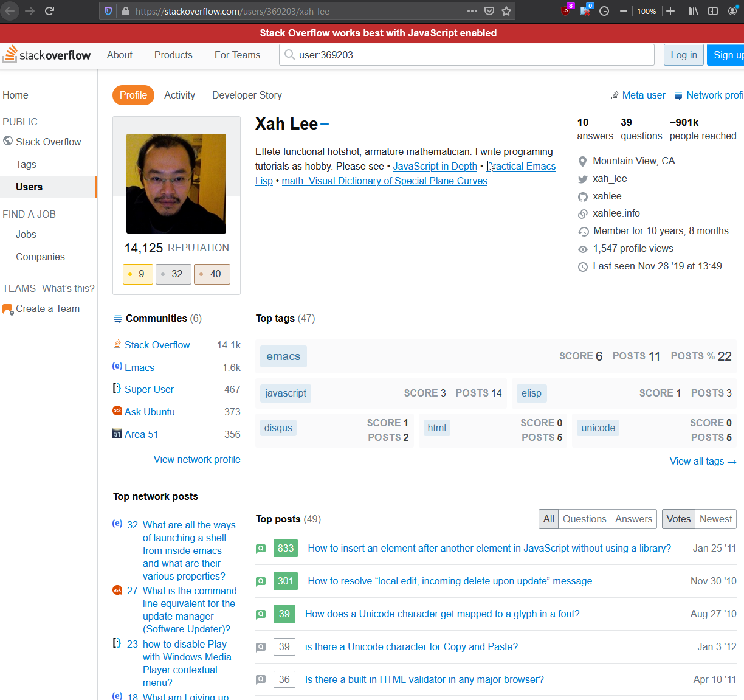This screenshot has width=744, height=700.
Task: Open the Twitter icon next to xah_lee
Action: 582,179
